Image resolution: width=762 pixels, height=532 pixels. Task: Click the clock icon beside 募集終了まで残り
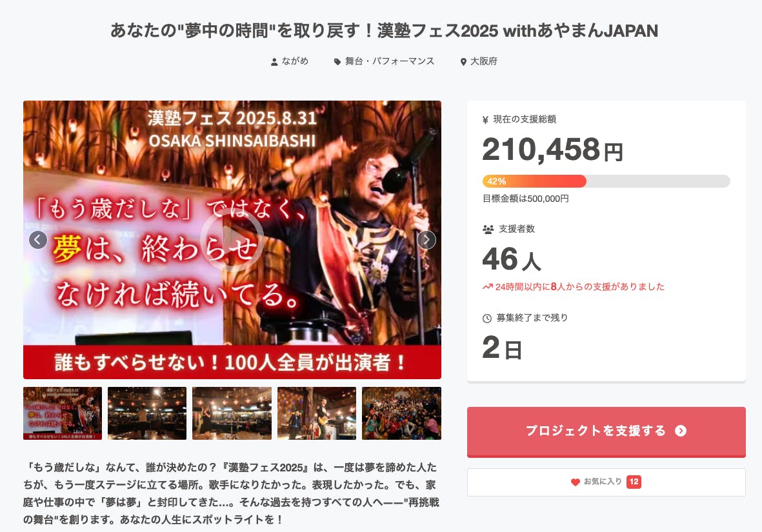tap(487, 318)
